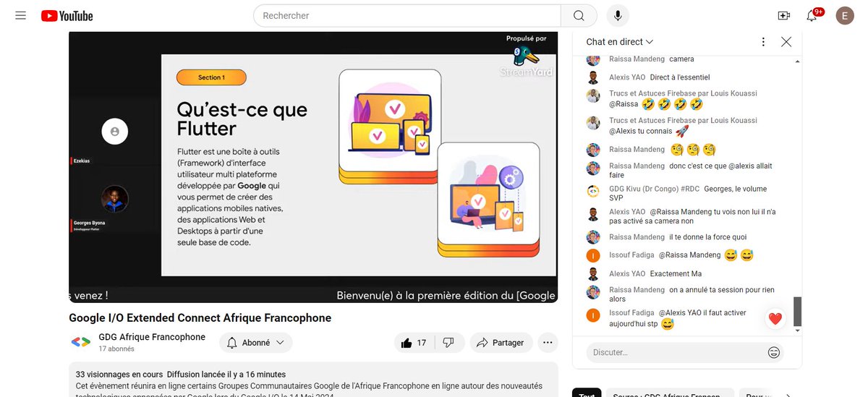Click the StreamYard logo in the video
Viewport: 868px width, 397px height.
point(526,61)
